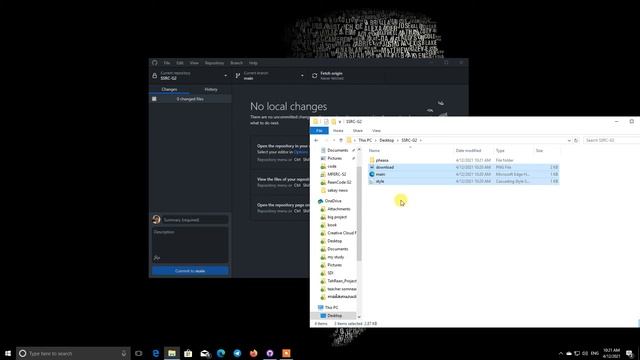Click the user avatar beside Summary field
Screen dimensions: 640x360
pyautogui.click(x=156, y=220)
